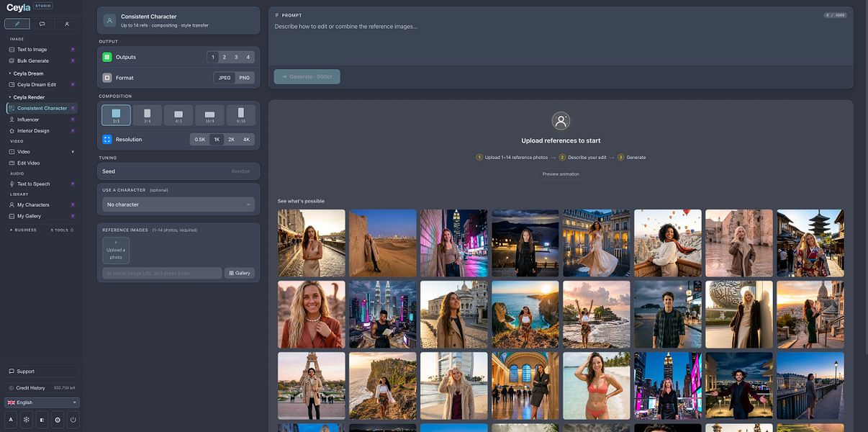The width and height of the screenshot is (868, 432).
Task: Click the Generate 960cr button
Action: pos(307,76)
